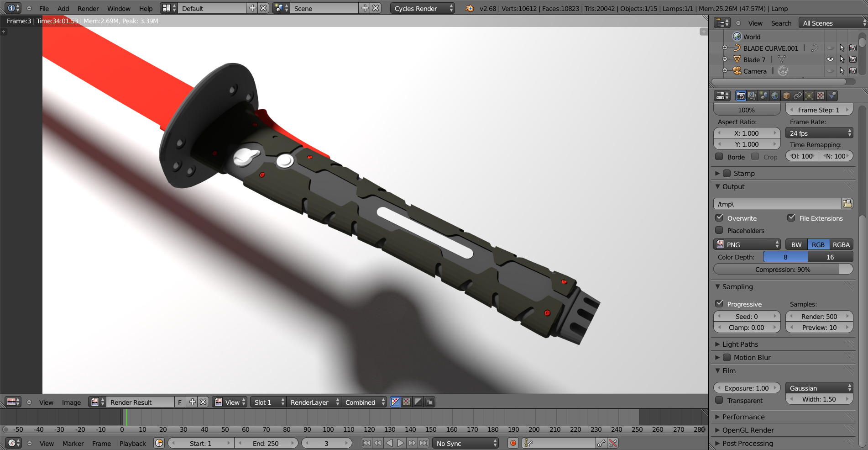Open the Slot 1 dropdown

pyautogui.click(x=268, y=402)
